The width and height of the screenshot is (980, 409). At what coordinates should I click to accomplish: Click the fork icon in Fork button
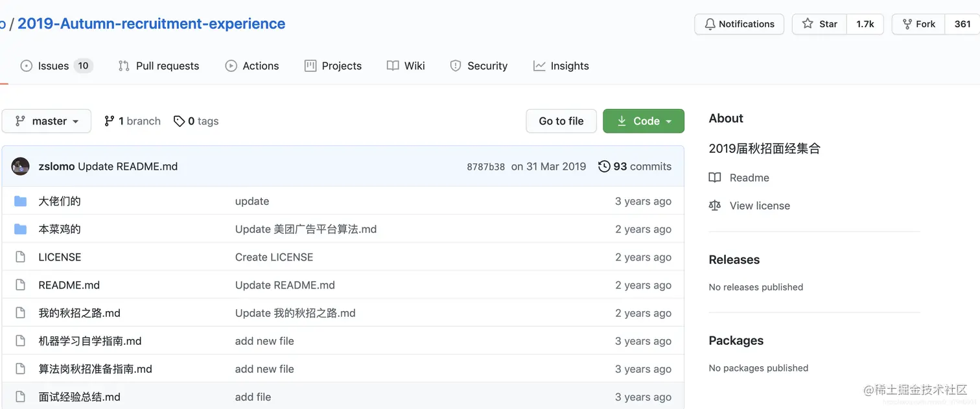coord(907,24)
